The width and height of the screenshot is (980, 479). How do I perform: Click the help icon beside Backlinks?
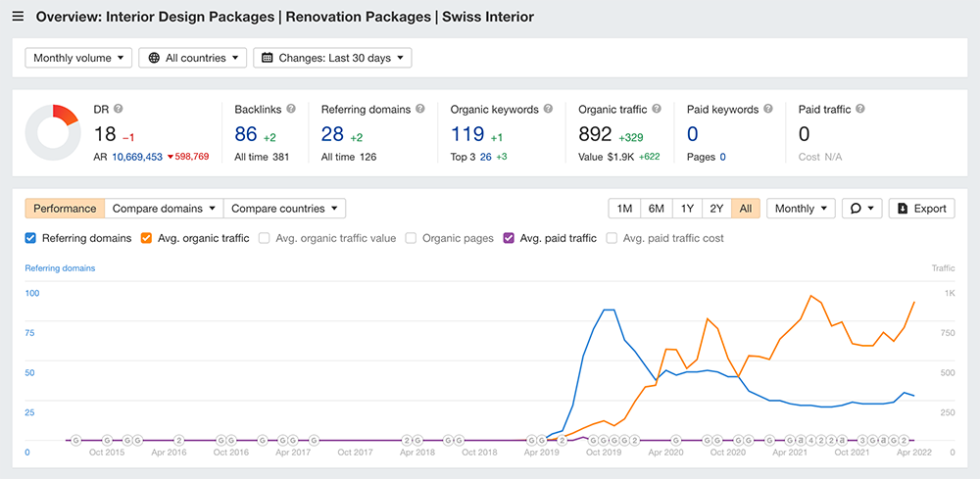[291, 110]
